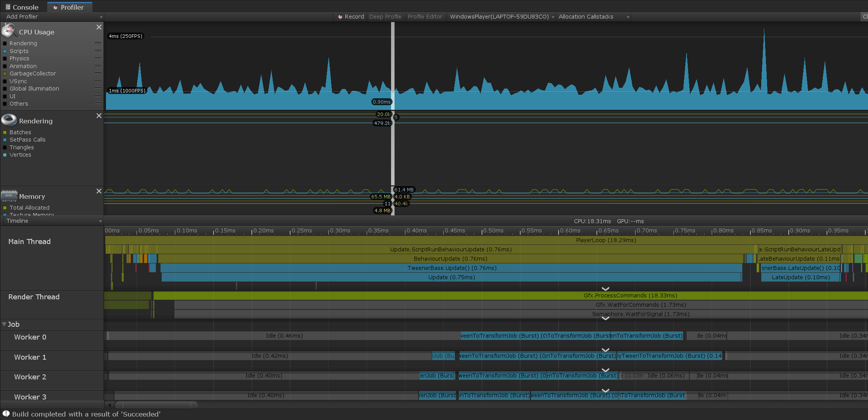
Task: Collapse the Job thread group
Action: click(x=4, y=324)
